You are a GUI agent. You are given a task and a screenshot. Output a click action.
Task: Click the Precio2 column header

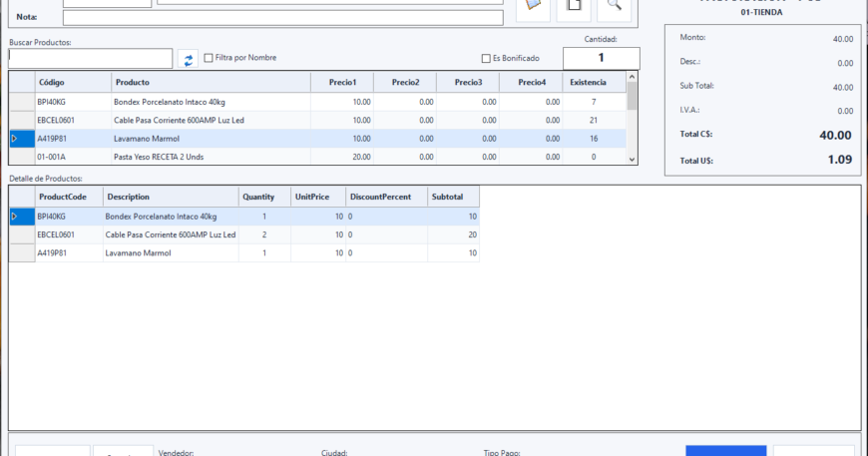coord(405,83)
